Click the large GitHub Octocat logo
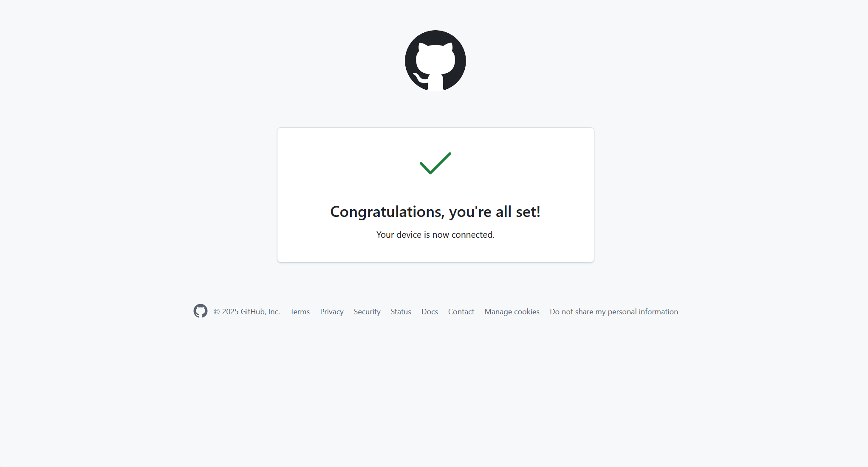 [x=435, y=61]
